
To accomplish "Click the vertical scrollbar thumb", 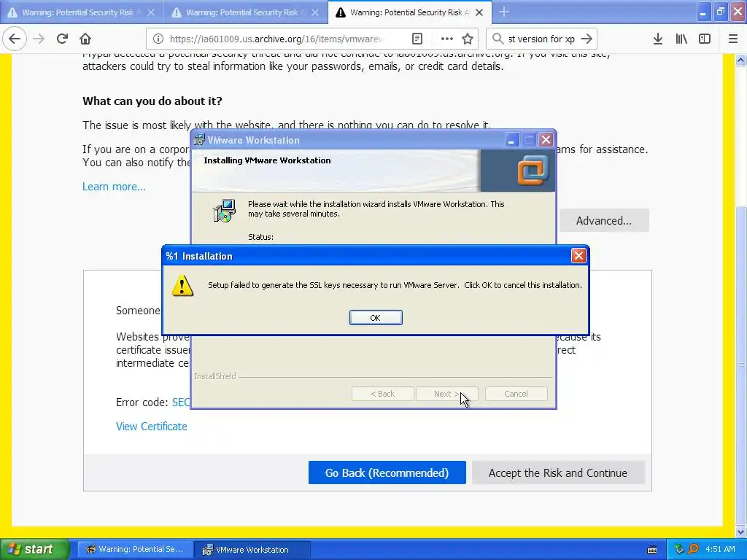I will point(741,366).
